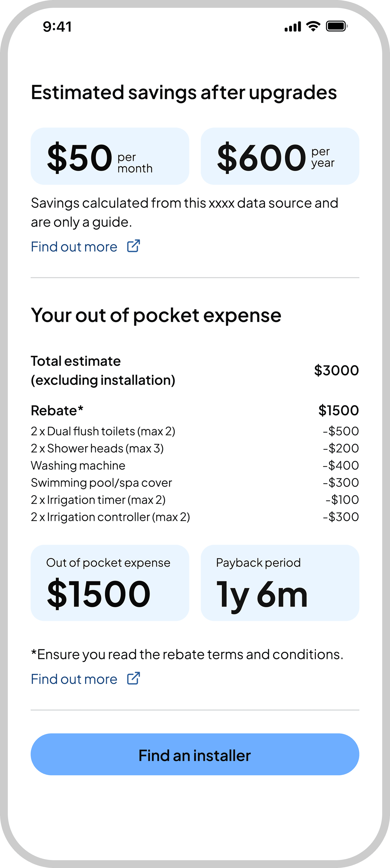Tap the external link icon under rebate terms
390x868 pixels.
[134, 679]
